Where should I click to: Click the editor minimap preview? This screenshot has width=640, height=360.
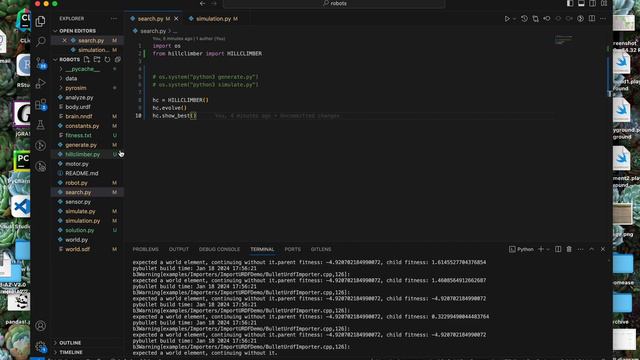564,40
